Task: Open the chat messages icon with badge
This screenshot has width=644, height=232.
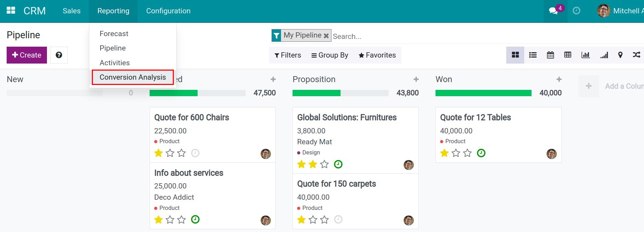Action: (x=554, y=11)
